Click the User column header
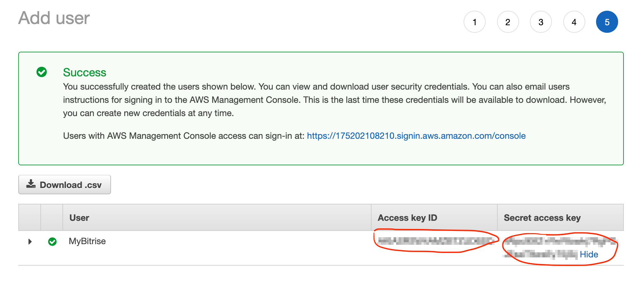Viewport: 644px width, 282px height. 79,218
